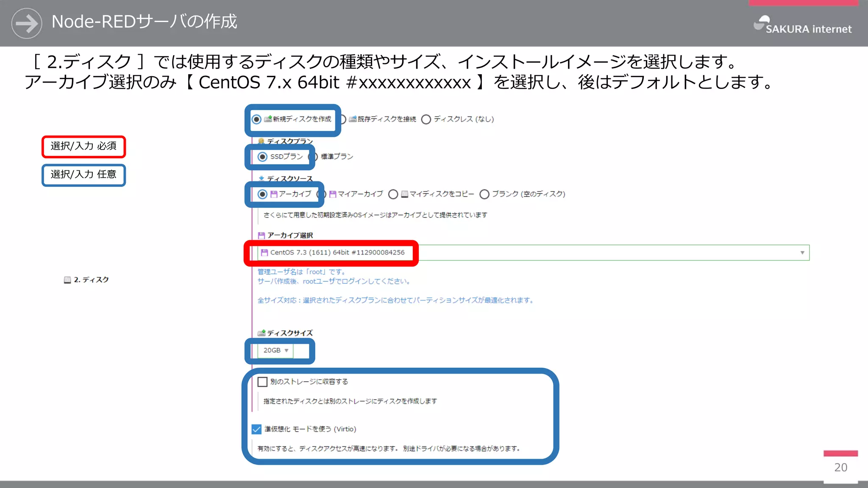Click the 選択/入力 任意 legend label

click(83, 175)
